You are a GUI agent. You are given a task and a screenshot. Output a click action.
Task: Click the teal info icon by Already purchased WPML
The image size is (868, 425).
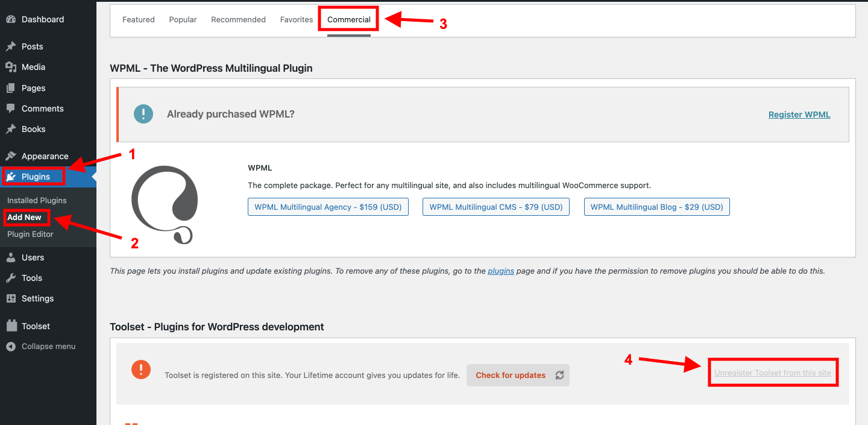pyautogui.click(x=143, y=114)
